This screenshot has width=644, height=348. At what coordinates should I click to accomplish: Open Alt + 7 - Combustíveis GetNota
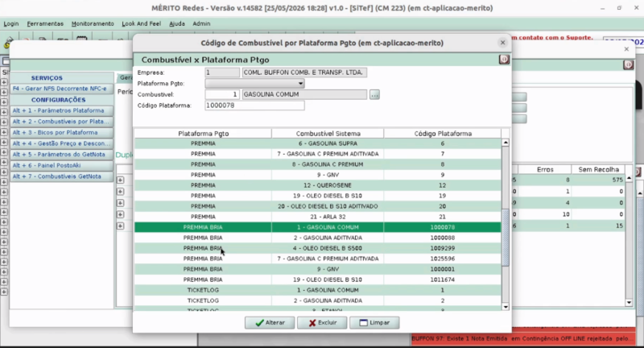[x=62, y=176]
